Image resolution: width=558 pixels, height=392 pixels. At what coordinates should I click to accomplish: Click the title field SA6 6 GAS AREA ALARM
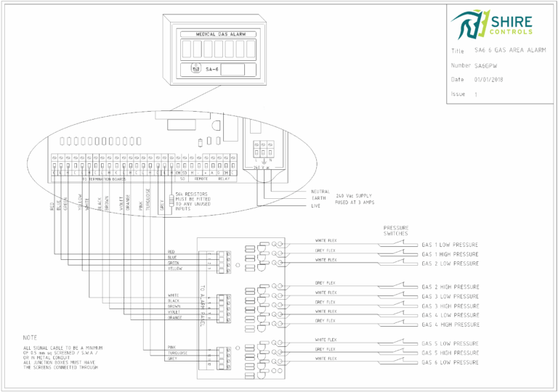509,51
